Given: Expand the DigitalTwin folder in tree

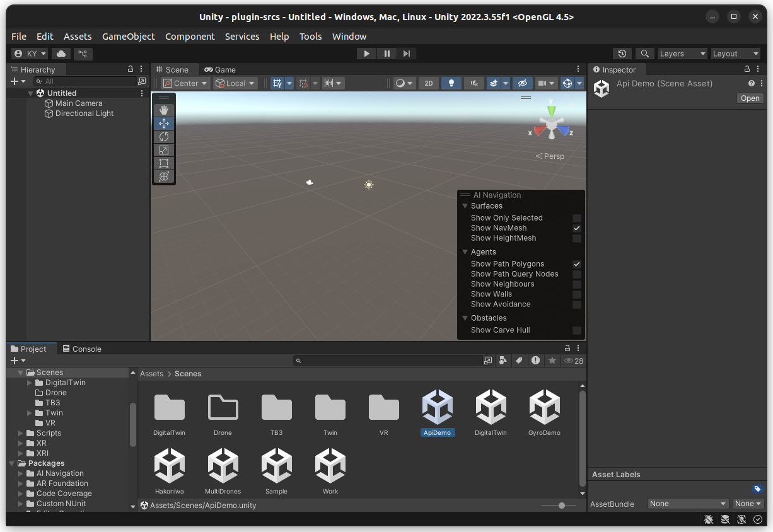Looking at the screenshot, I should point(30,383).
